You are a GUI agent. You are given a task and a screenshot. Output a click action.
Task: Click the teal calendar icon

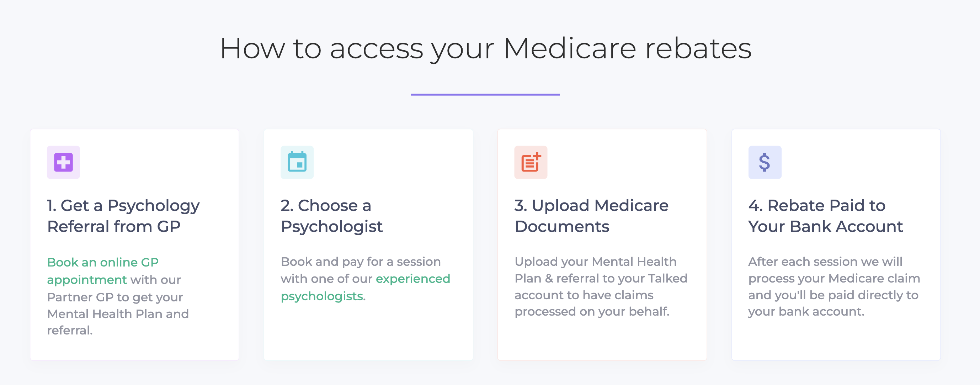click(x=297, y=162)
